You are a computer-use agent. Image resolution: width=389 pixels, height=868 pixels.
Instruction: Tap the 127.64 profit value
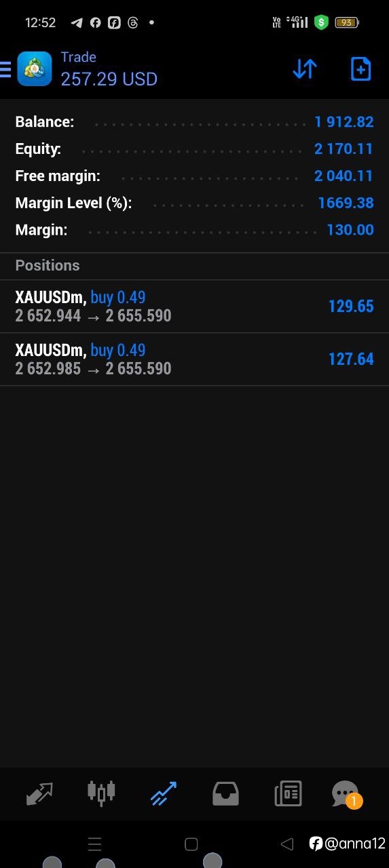[351, 359]
